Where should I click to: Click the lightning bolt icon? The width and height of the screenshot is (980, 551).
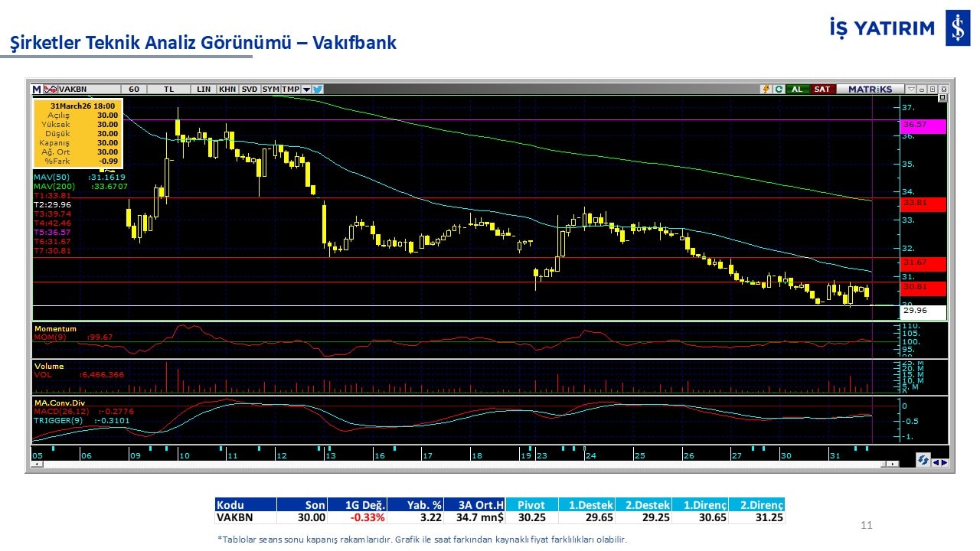765,89
